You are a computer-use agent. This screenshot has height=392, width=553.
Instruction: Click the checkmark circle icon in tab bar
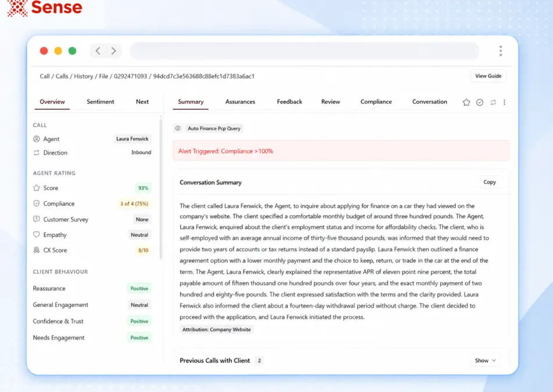tap(480, 102)
